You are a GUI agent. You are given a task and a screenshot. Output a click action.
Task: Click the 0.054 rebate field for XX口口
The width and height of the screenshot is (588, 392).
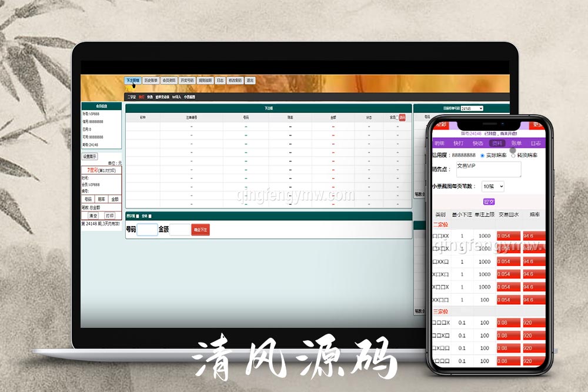click(x=509, y=300)
